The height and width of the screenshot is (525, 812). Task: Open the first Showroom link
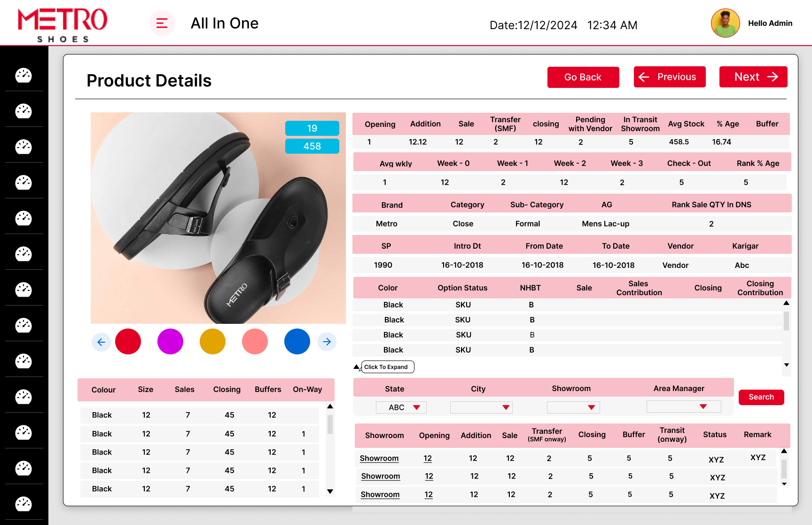pyautogui.click(x=379, y=458)
